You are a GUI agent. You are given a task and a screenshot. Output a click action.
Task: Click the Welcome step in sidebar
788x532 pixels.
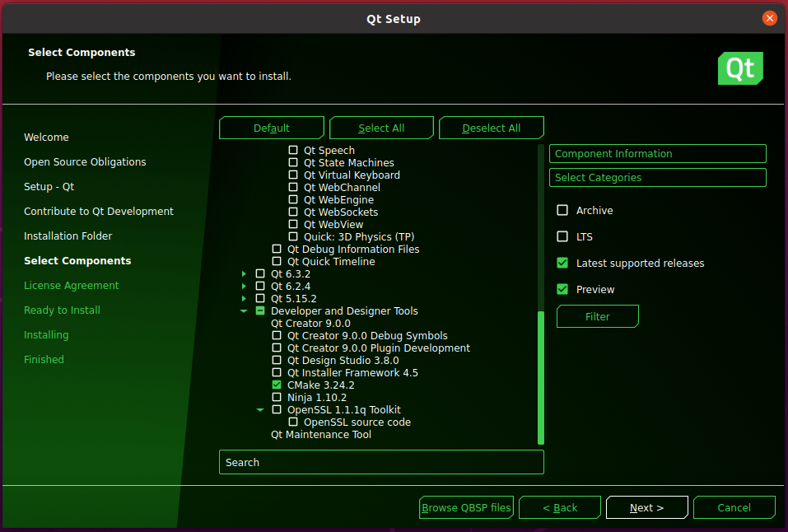pos(46,137)
